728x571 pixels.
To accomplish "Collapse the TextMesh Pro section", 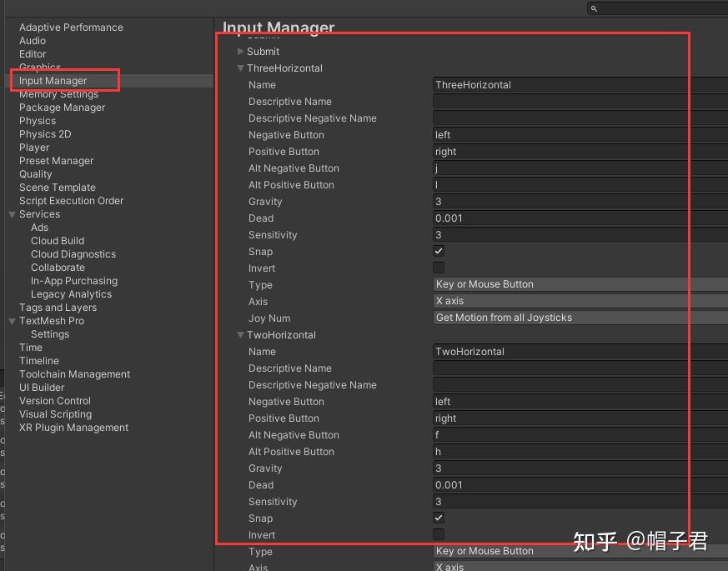I will tap(12, 321).
